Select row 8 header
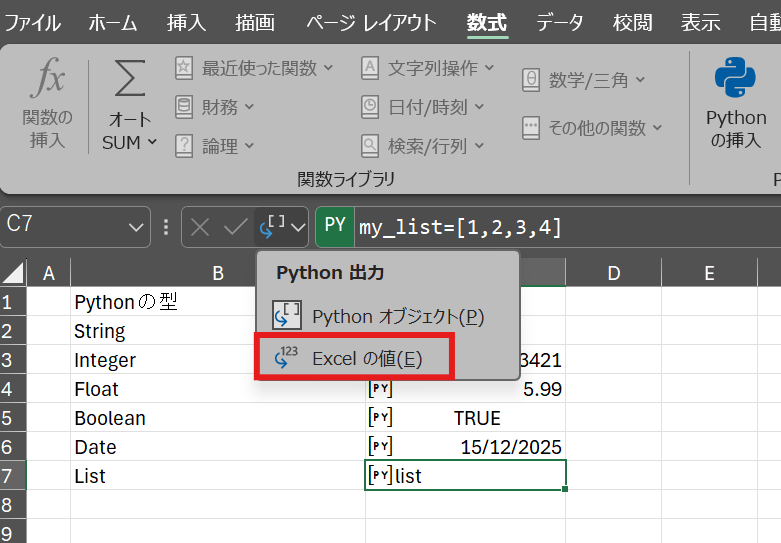The image size is (781, 543). (12, 505)
